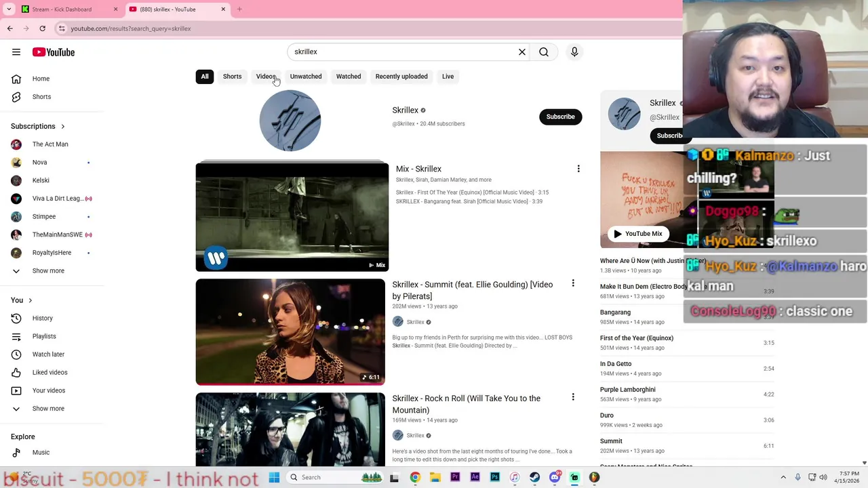Play Bangarang from the side panel list

615,312
